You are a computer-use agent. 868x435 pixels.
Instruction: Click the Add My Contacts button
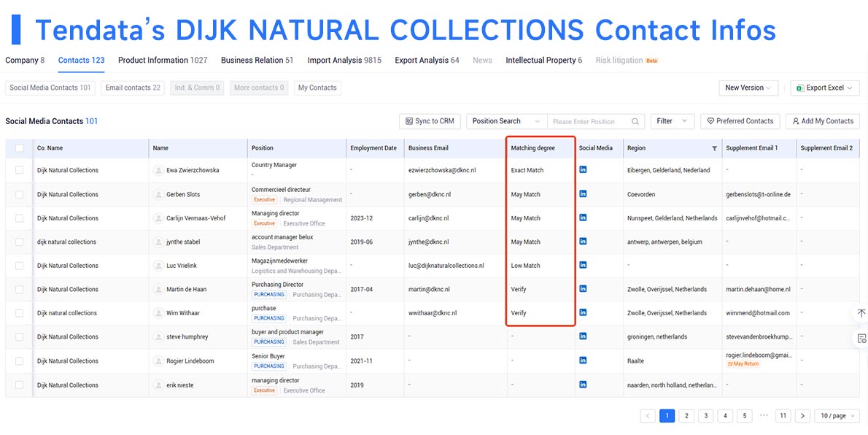tap(823, 121)
